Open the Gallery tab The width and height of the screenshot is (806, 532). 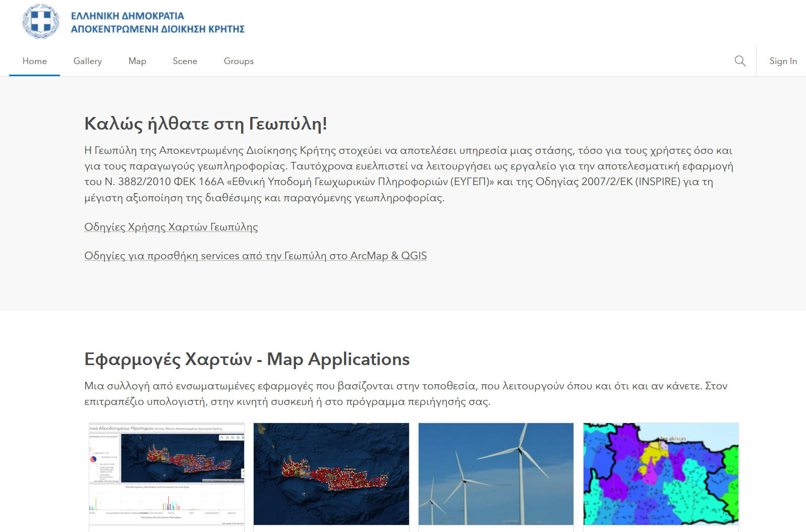tap(88, 61)
